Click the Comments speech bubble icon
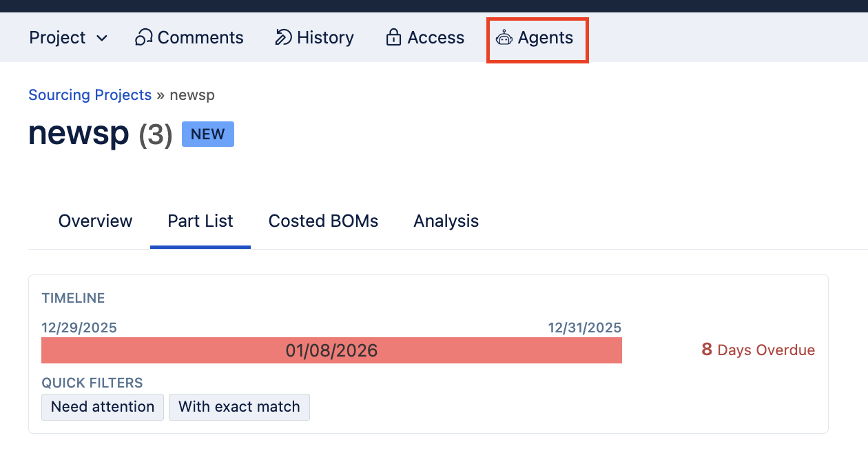 (143, 37)
